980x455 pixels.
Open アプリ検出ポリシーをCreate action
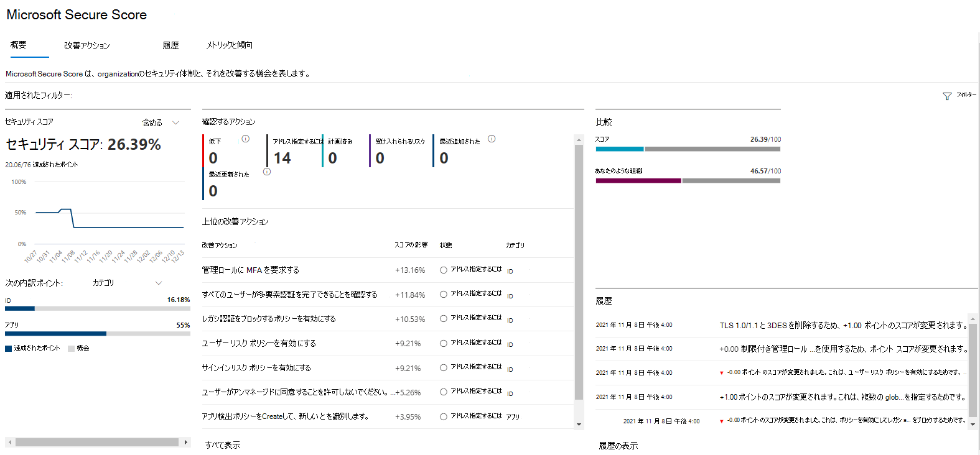coord(285,416)
